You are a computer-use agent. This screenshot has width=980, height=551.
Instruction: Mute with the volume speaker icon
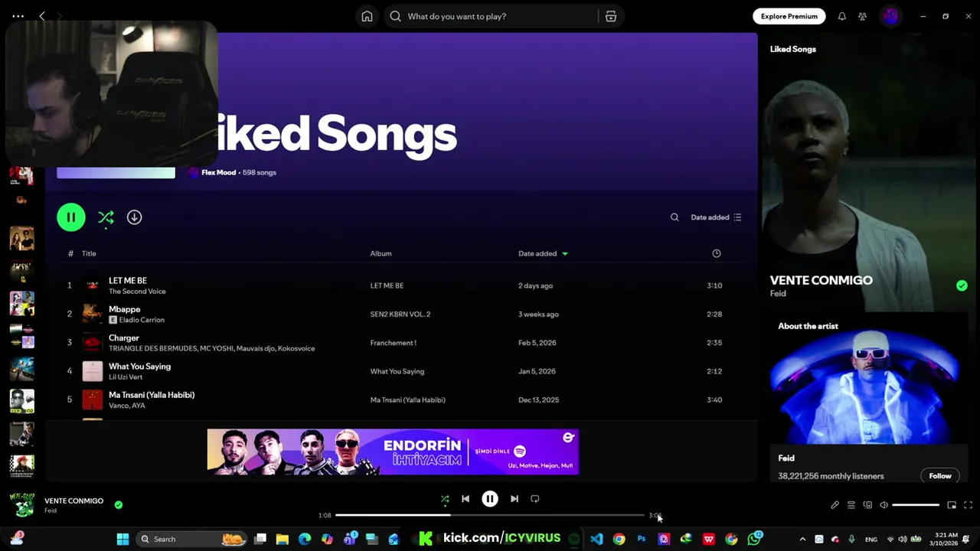tap(884, 505)
